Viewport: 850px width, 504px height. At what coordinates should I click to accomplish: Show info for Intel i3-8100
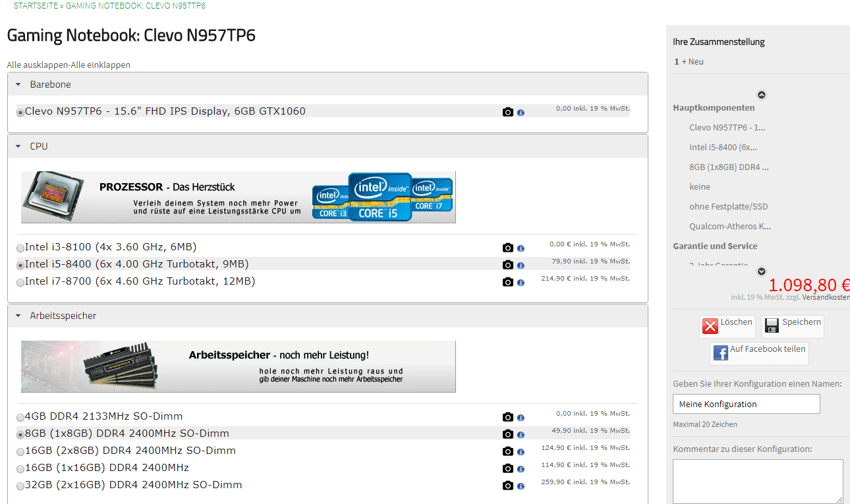tap(521, 248)
